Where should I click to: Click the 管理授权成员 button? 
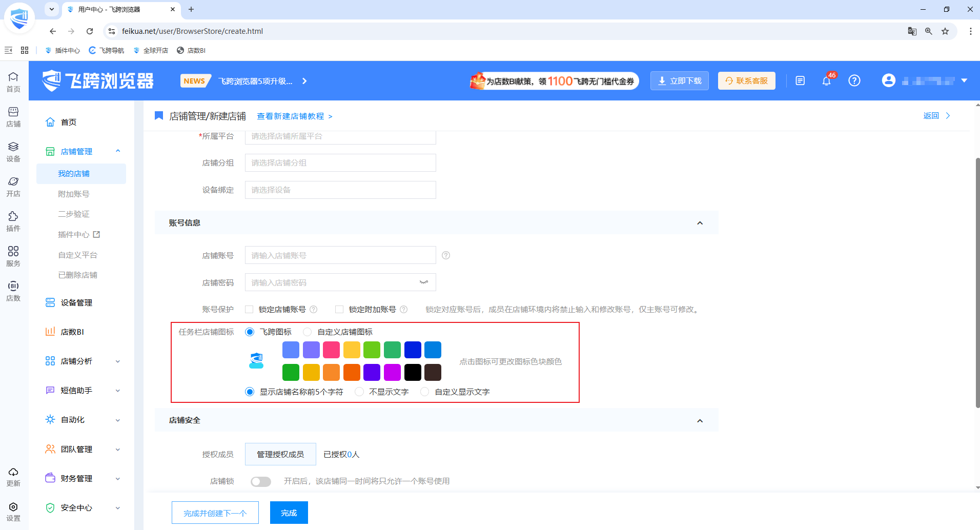point(280,455)
